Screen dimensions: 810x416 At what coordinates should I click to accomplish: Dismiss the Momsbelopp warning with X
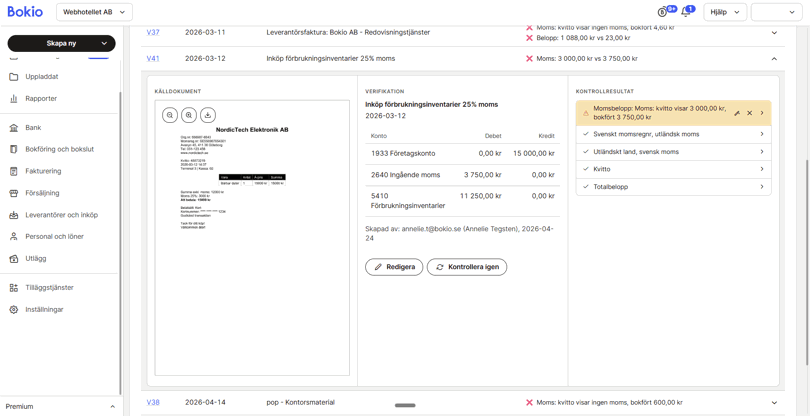click(750, 113)
